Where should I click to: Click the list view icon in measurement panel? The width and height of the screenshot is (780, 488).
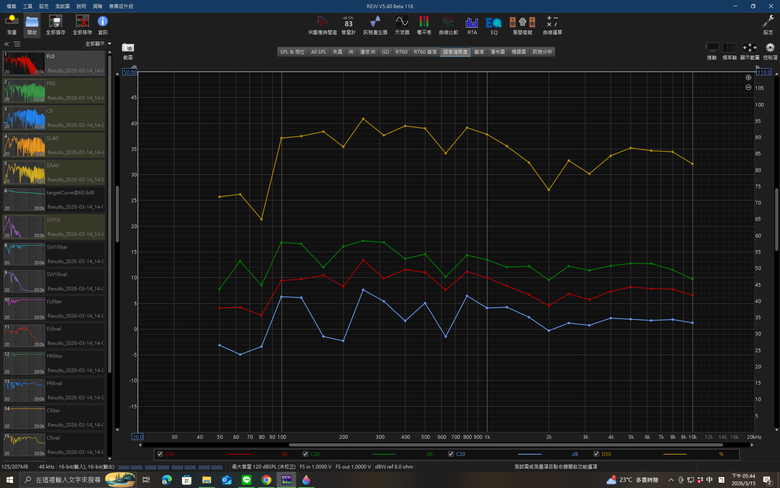pos(17,44)
